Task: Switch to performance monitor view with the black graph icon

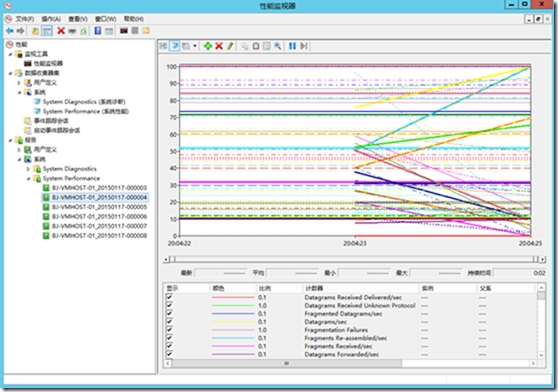Action: point(123,31)
